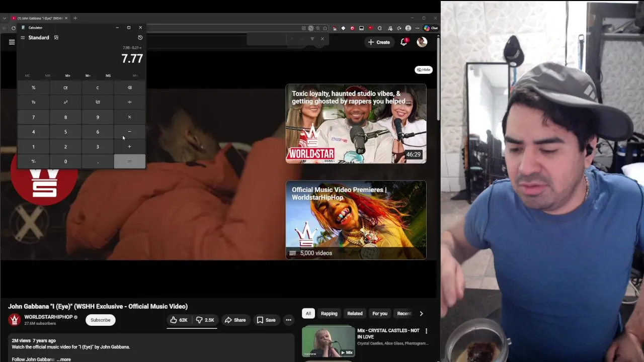
Task: Open Official Music Video Premieres playlist thumbnail
Action: [x=356, y=220]
